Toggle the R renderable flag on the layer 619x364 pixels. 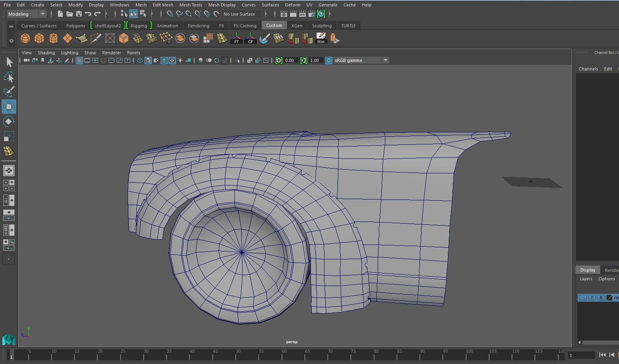coord(601,297)
